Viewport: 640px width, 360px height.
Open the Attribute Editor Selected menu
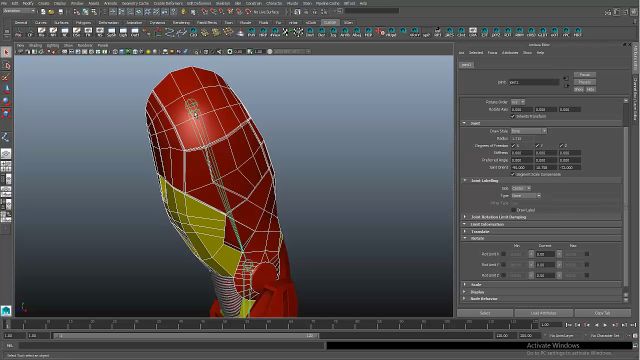tap(476, 53)
